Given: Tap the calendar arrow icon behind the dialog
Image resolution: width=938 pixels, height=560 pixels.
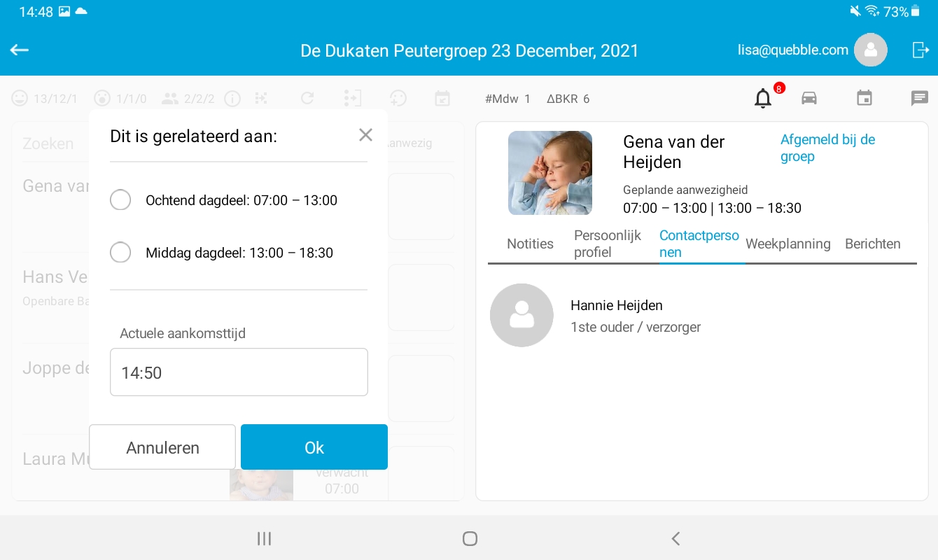Looking at the screenshot, I should [442, 99].
